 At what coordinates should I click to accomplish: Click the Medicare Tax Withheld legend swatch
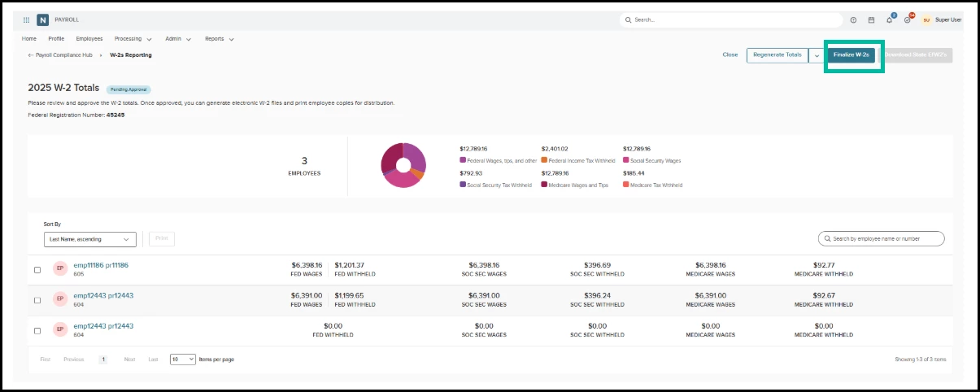point(625,185)
